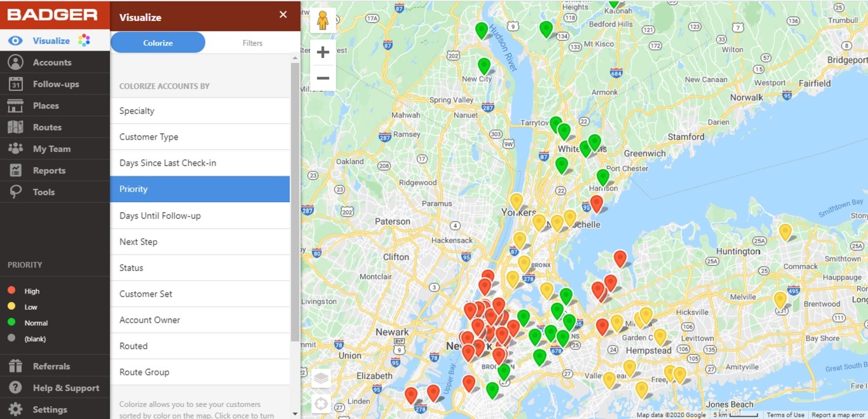This screenshot has height=419, width=868.
Task: Switch to the Filters tab
Action: click(x=252, y=43)
